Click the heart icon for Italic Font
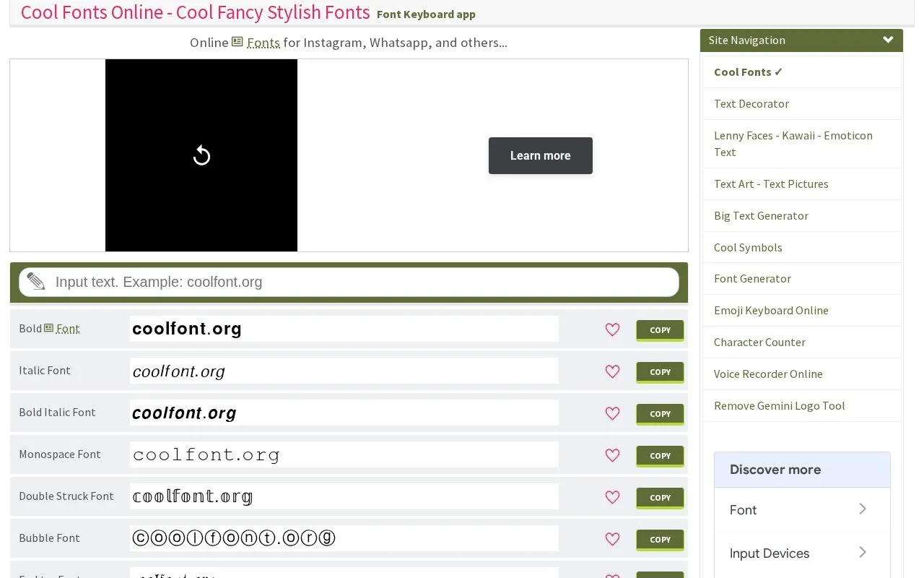 (612, 371)
